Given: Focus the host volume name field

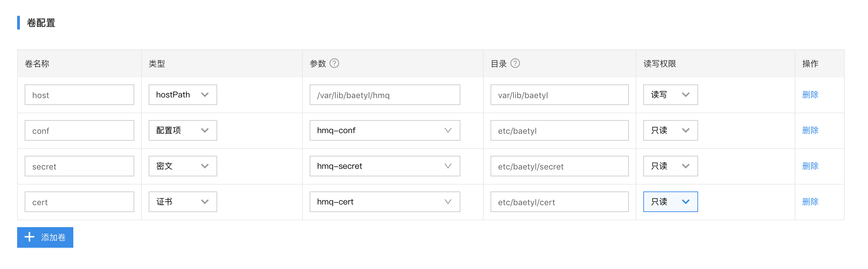Looking at the screenshot, I should [x=79, y=95].
